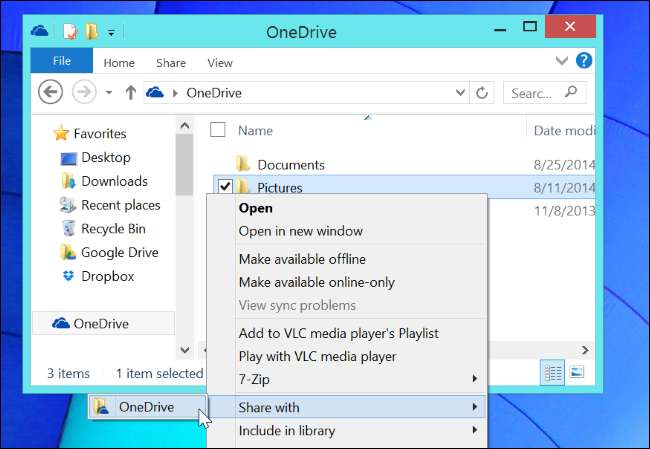Click the OneDrive cloud icon in title bar

click(39, 31)
